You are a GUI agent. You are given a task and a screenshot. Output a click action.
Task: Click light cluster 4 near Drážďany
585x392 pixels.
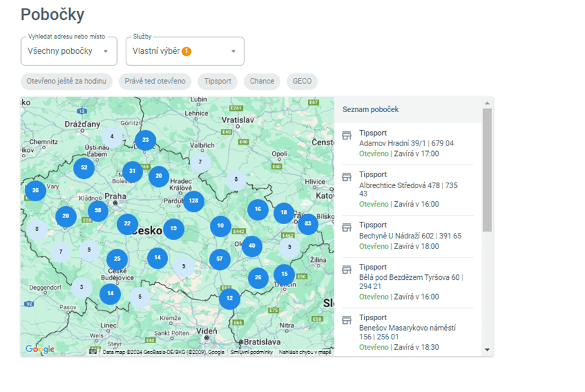pyautogui.click(x=112, y=137)
